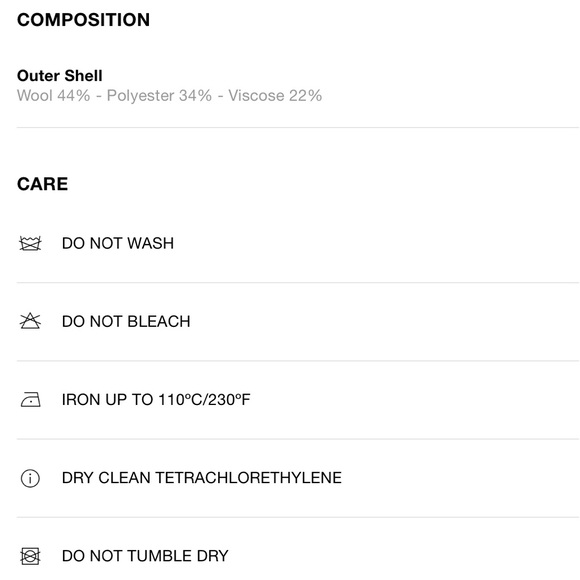Click the divider line below DO NOT WASH
This screenshot has height=580, width=580.
coord(298,283)
